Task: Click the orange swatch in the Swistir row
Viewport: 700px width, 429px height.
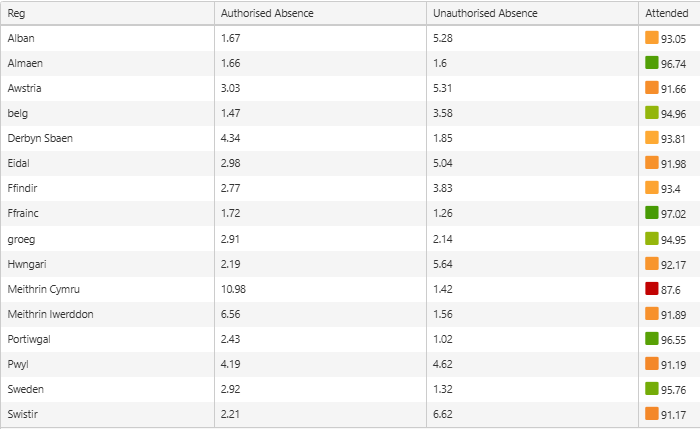Action: pos(652,413)
